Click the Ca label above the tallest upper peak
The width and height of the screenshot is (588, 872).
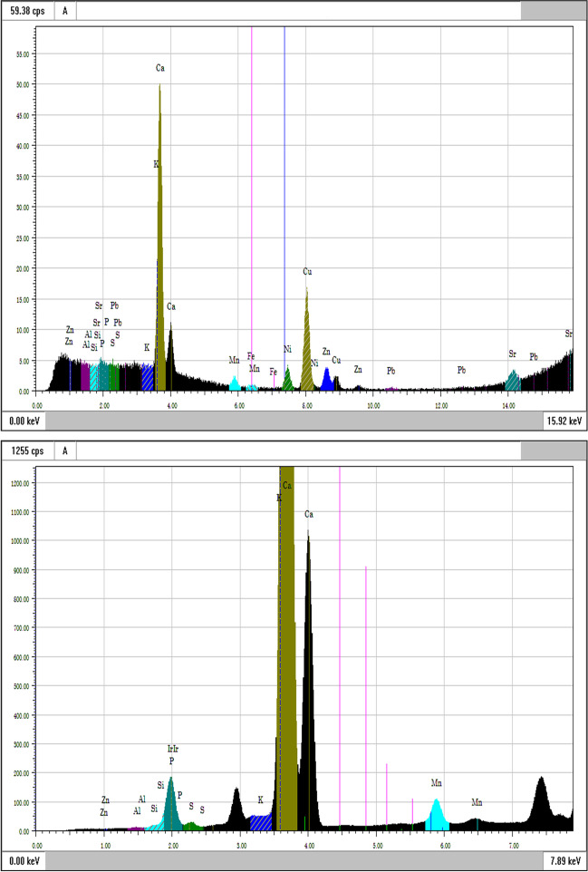click(160, 68)
